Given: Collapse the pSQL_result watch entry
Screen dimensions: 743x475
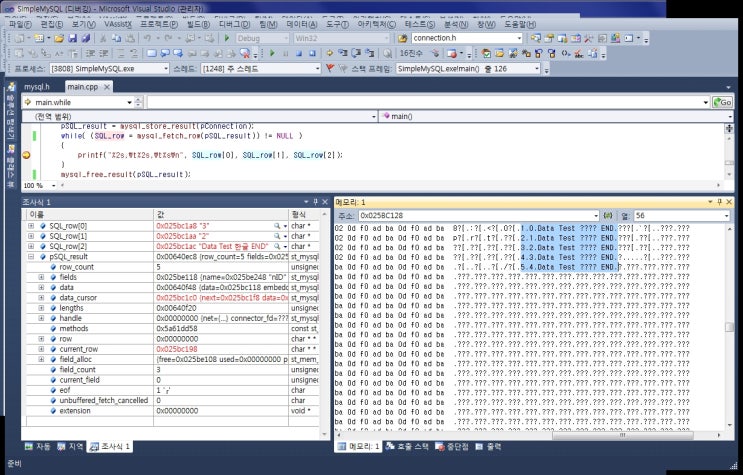Looking at the screenshot, I should tap(31, 256).
